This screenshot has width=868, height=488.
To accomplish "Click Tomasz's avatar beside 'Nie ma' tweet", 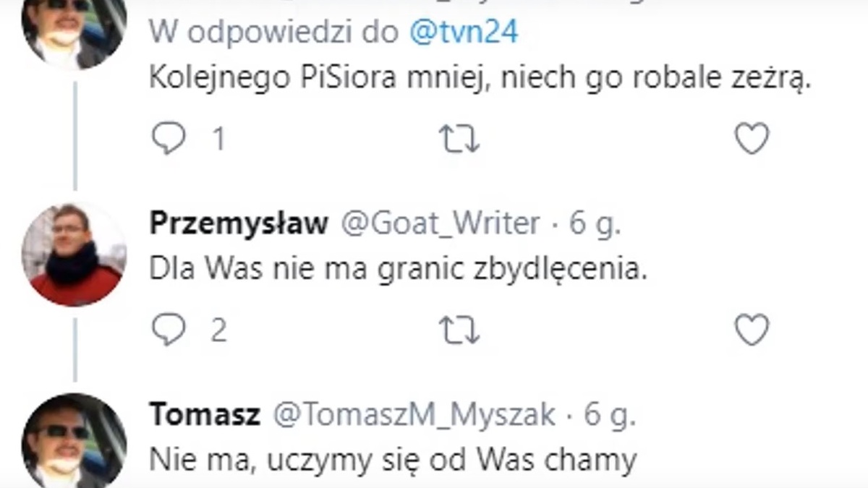I will click(x=75, y=441).
